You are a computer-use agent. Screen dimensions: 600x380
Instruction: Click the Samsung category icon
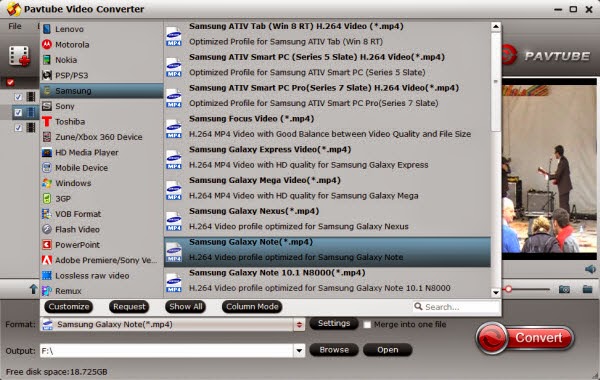47,91
